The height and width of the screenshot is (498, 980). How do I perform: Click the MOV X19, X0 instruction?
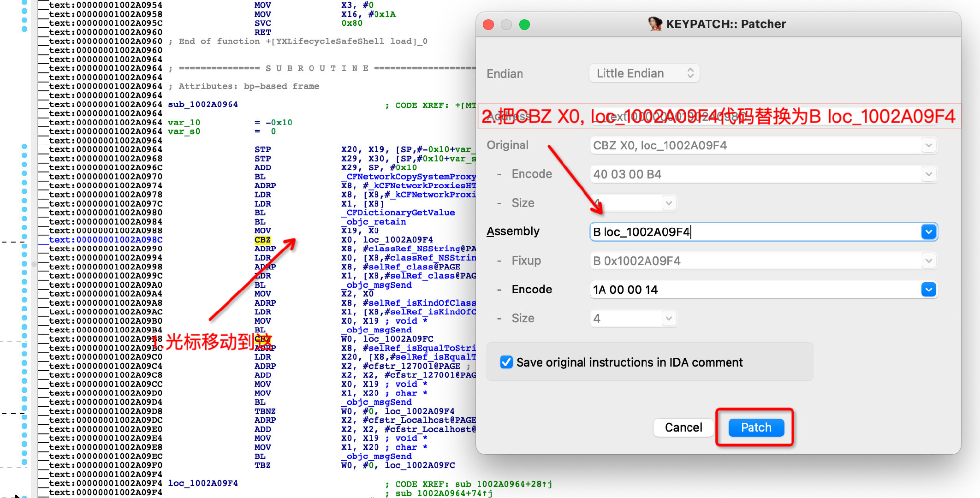point(316,231)
